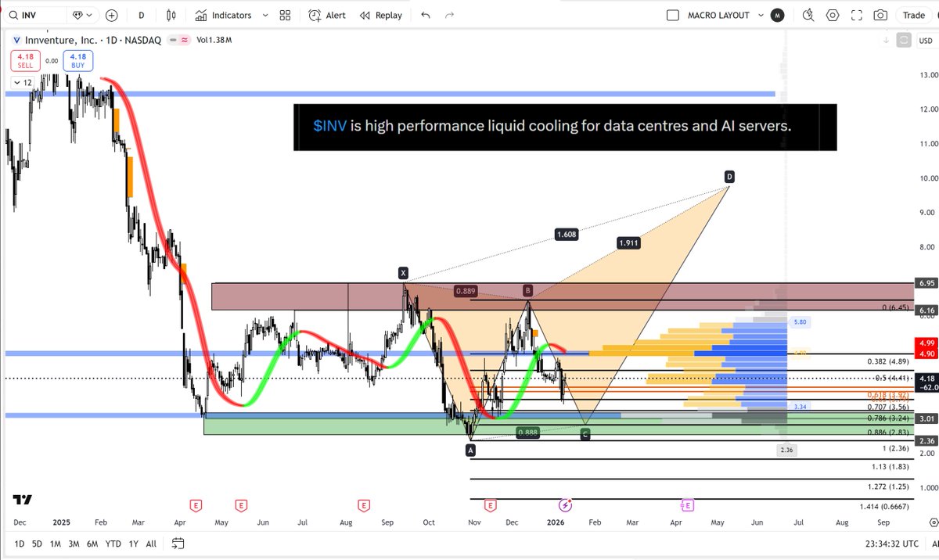Click the grey square icon above price axis
Image resolution: width=939 pixels, height=560 pixels.
905,39
